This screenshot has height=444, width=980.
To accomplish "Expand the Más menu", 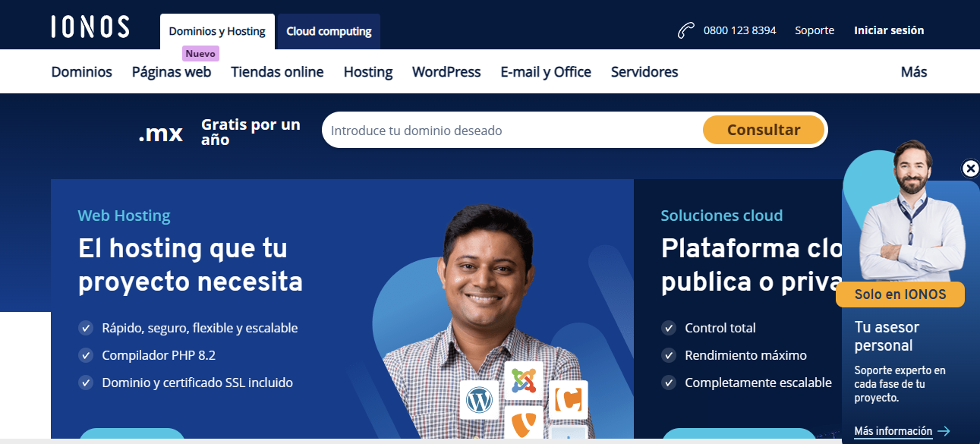I will click(913, 72).
